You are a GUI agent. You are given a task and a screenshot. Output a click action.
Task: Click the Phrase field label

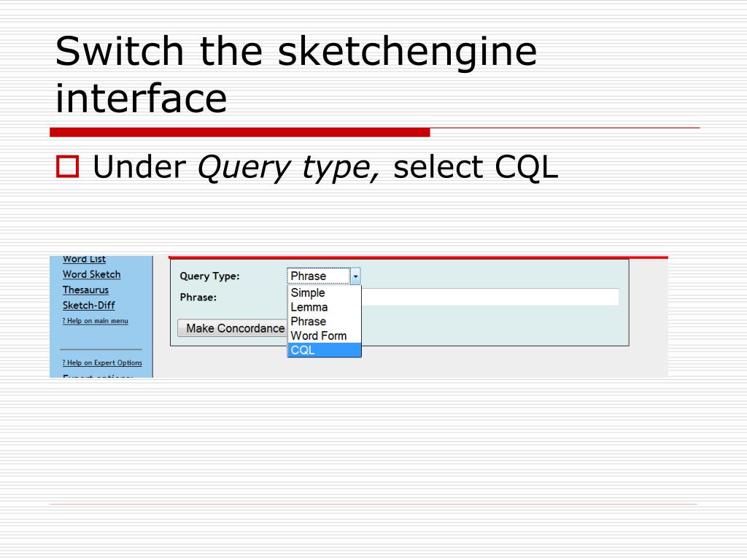[x=198, y=297]
